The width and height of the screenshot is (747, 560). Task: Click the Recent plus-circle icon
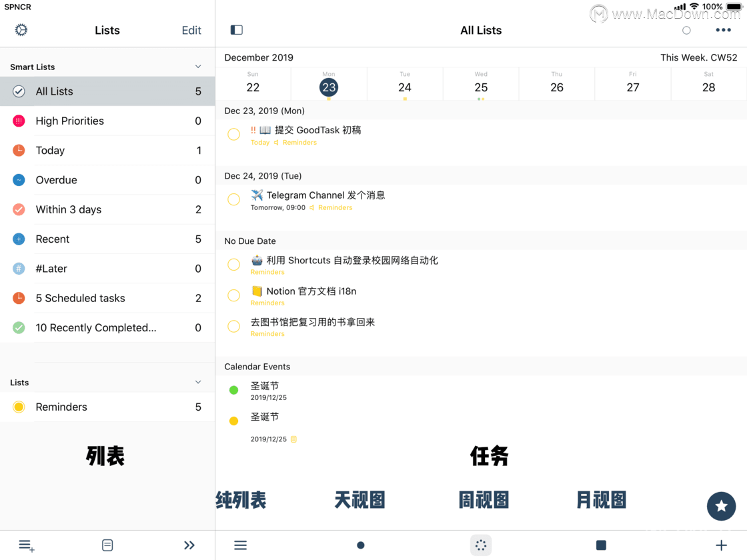pyautogui.click(x=19, y=239)
